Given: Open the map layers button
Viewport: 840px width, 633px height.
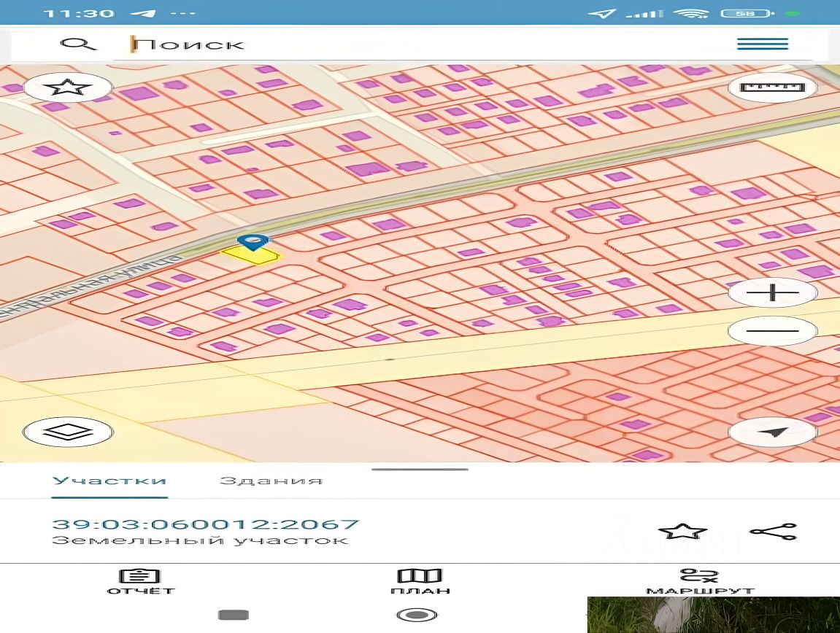Looking at the screenshot, I should 67,432.
